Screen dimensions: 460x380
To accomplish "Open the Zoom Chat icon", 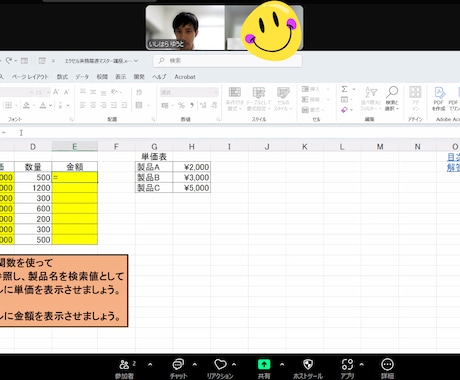I will coord(178,364).
